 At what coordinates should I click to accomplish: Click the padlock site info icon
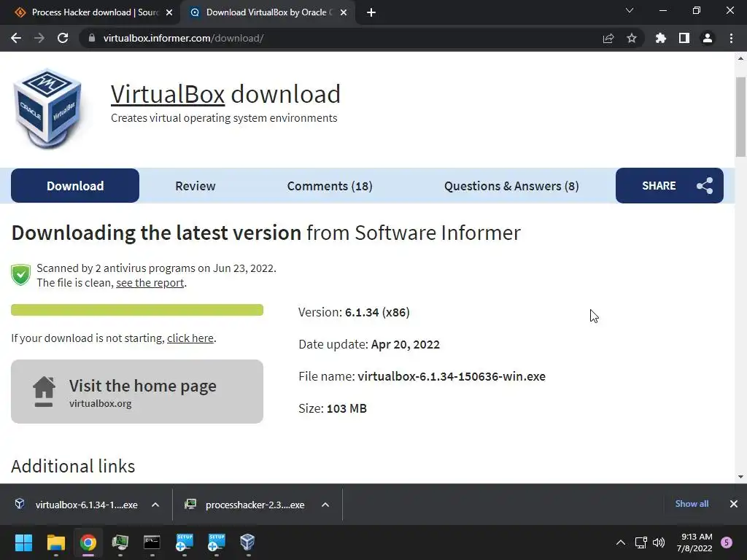[x=92, y=38]
